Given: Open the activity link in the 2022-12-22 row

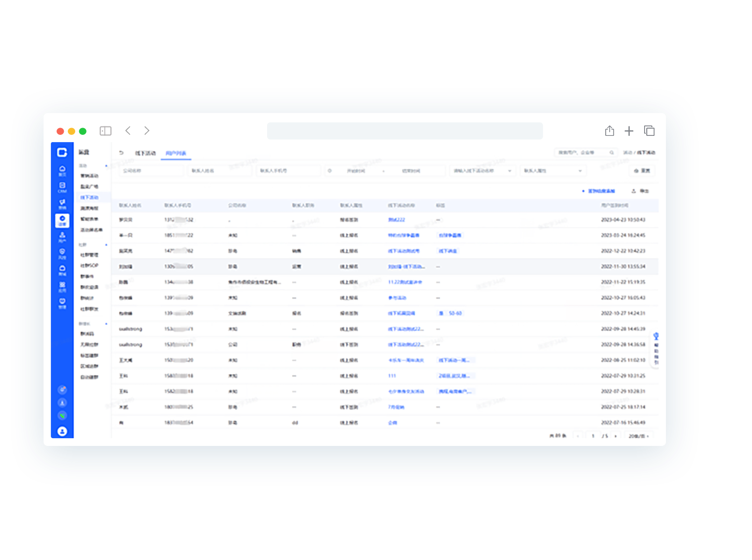Looking at the screenshot, I should 403,251.
